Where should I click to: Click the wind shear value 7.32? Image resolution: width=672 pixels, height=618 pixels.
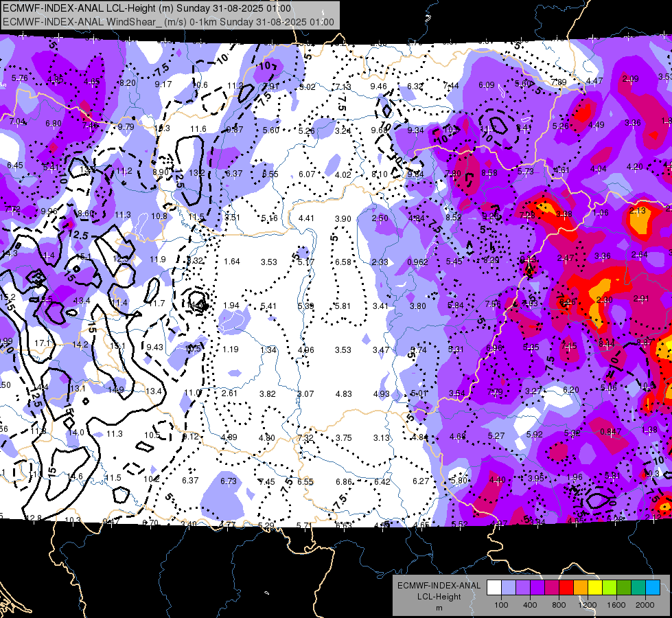tap(305, 438)
